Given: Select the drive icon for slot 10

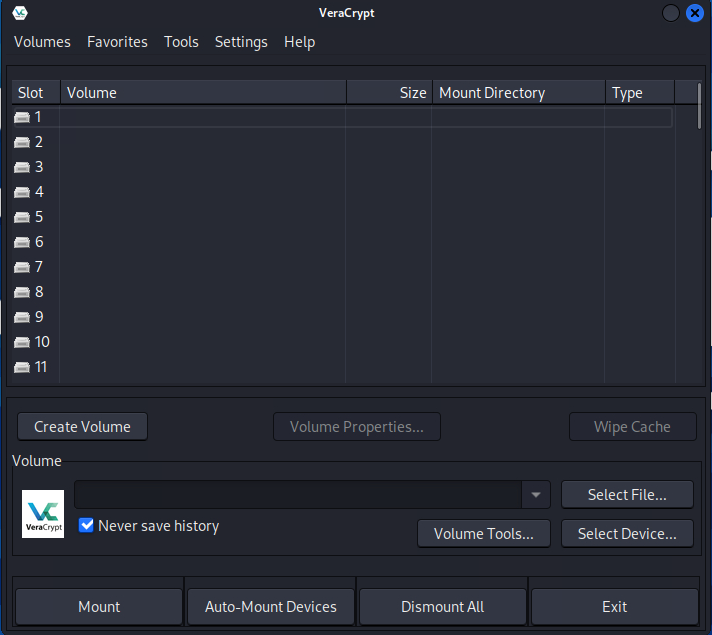Looking at the screenshot, I should pyautogui.click(x=22, y=342).
